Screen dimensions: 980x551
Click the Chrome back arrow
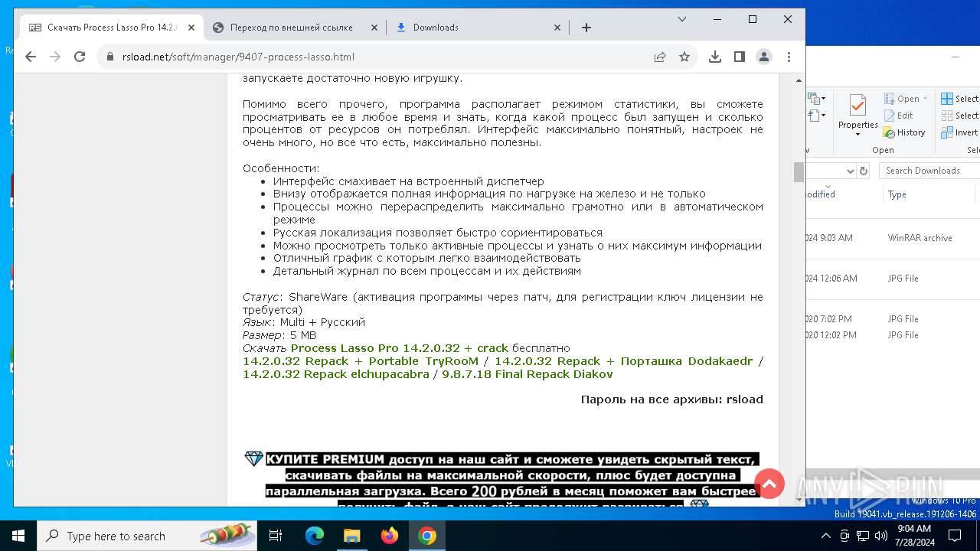[x=31, y=57]
